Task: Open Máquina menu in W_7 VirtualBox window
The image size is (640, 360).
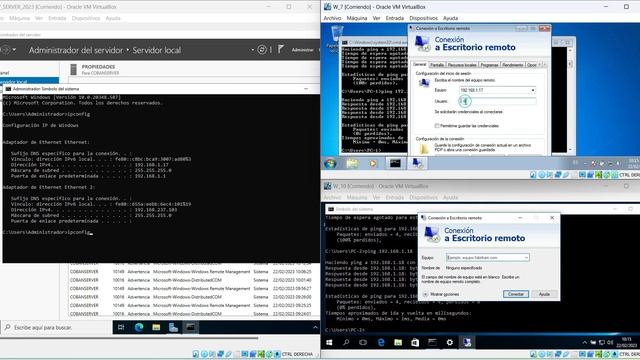Action: tap(357, 18)
